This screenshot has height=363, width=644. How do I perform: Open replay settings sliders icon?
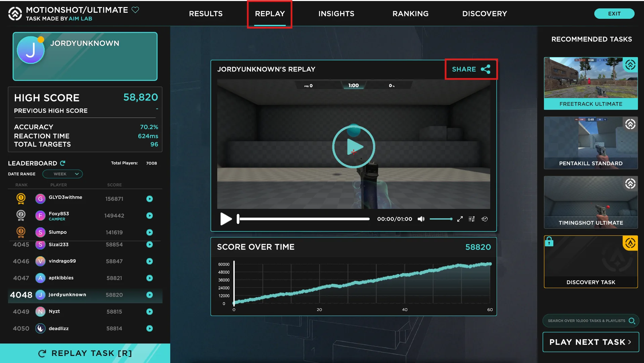(472, 219)
